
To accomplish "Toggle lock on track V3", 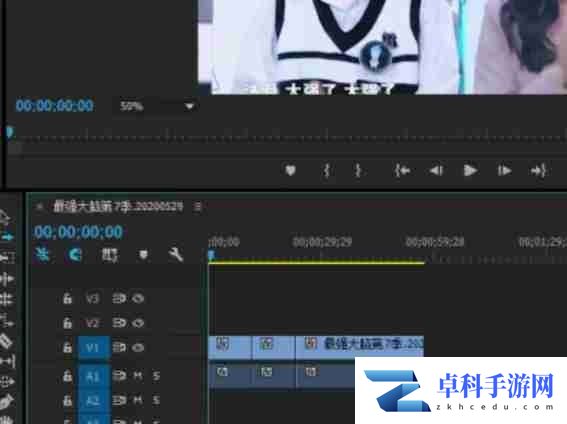I will [x=67, y=299].
